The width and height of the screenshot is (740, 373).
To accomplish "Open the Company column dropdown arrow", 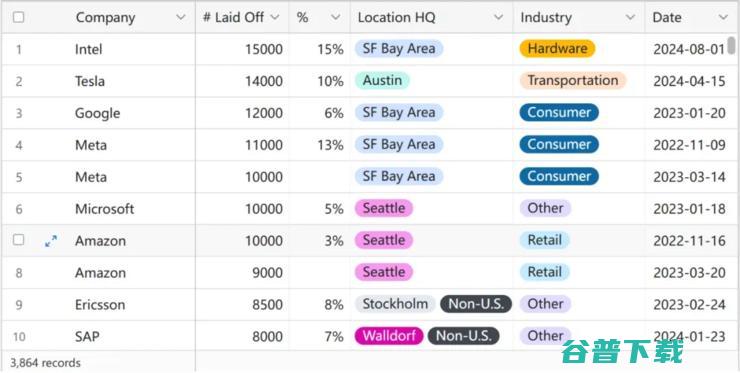I will point(180,18).
